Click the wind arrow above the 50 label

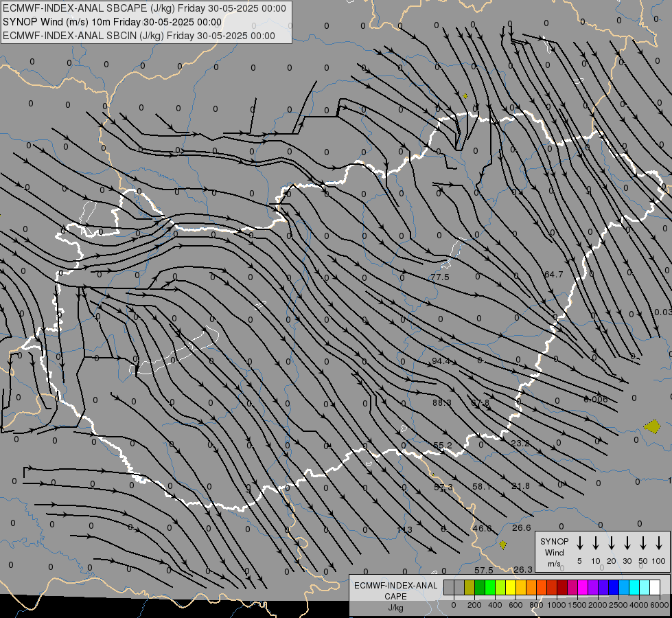643,543
